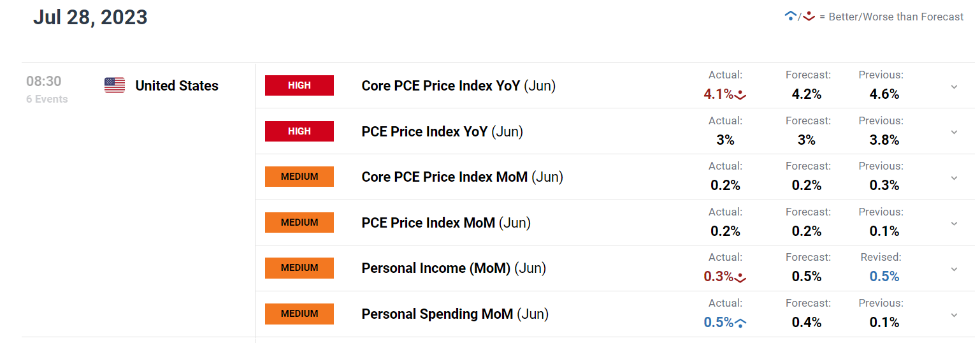The height and width of the screenshot is (343, 980).
Task: Select the United States country label
Action: 177,85
